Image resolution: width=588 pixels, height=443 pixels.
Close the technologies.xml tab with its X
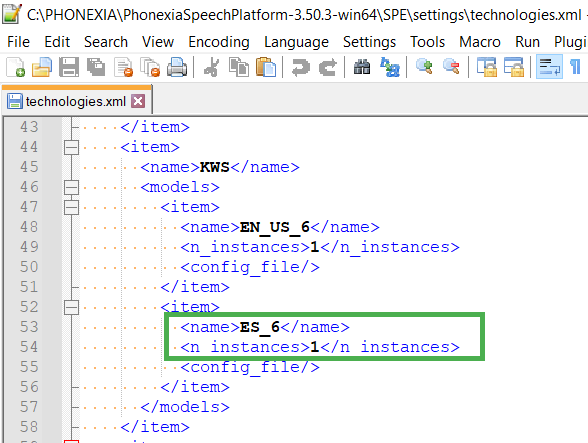click(x=138, y=101)
